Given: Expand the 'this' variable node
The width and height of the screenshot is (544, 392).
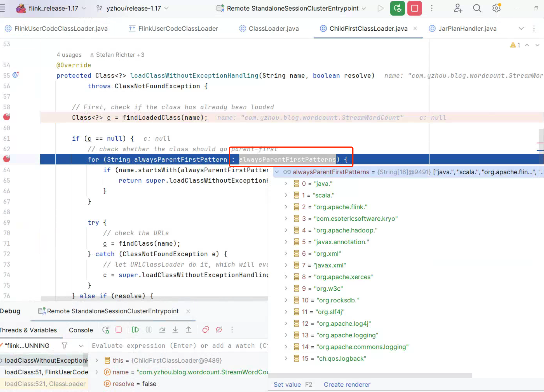Looking at the screenshot, I should click(97, 360).
